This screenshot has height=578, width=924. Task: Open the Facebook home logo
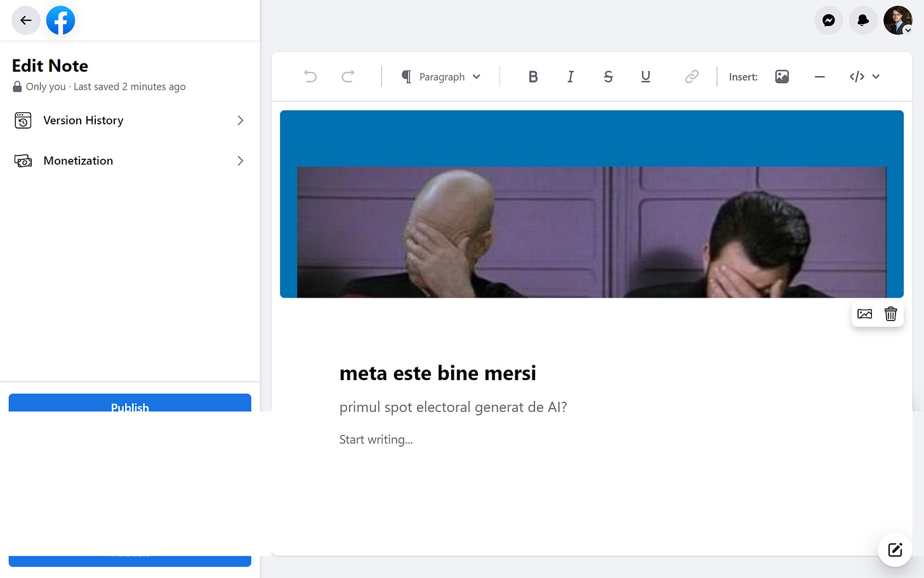tap(60, 20)
